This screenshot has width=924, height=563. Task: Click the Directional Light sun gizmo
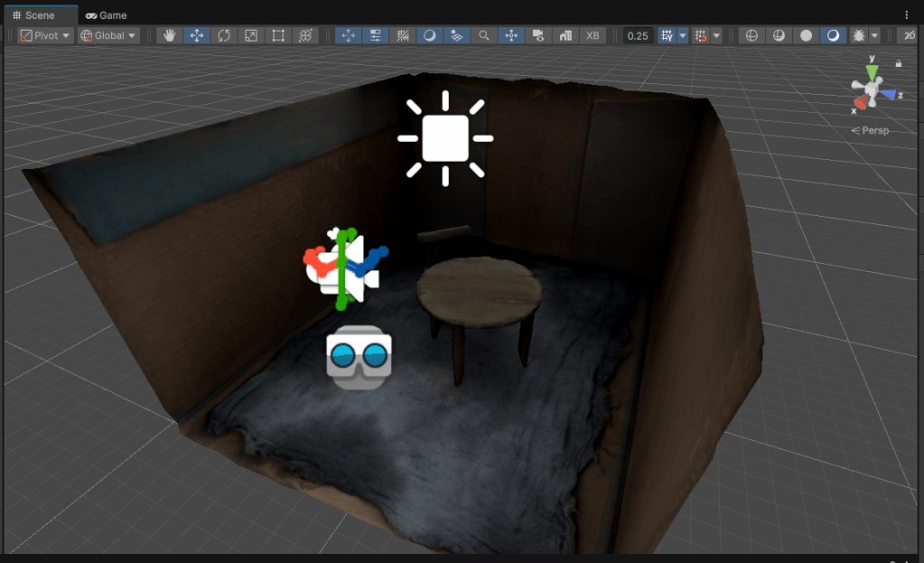tap(445, 138)
